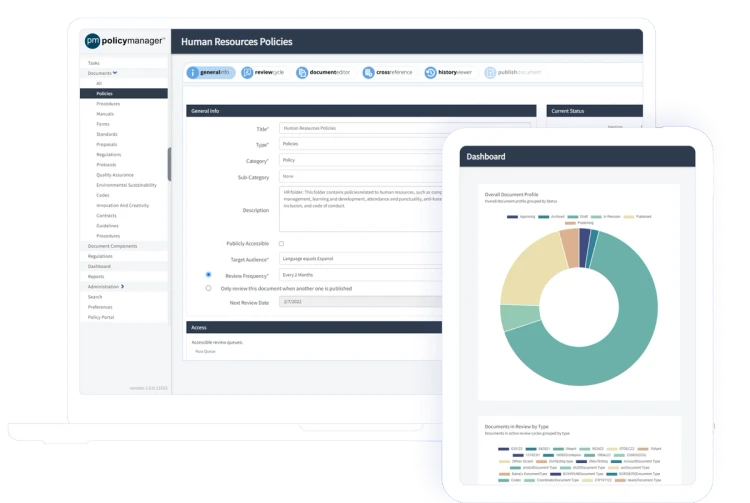The image size is (750, 503).
Task: Click the large teal donut chart segment
Action: (622, 344)
